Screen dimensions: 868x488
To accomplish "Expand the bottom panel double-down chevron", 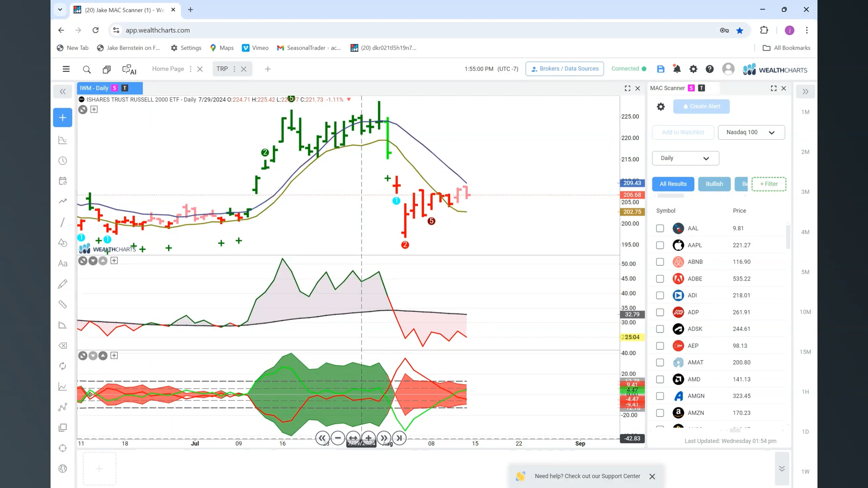I will click(782, 469).
